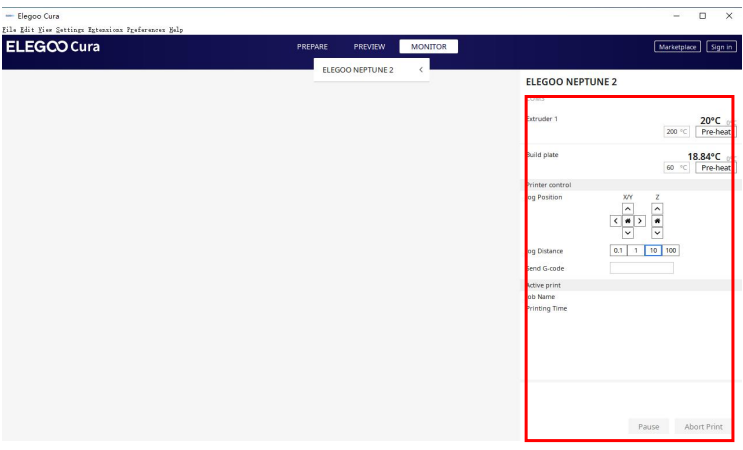Switch to the PREVIEW stage

(x=369, y=46)
